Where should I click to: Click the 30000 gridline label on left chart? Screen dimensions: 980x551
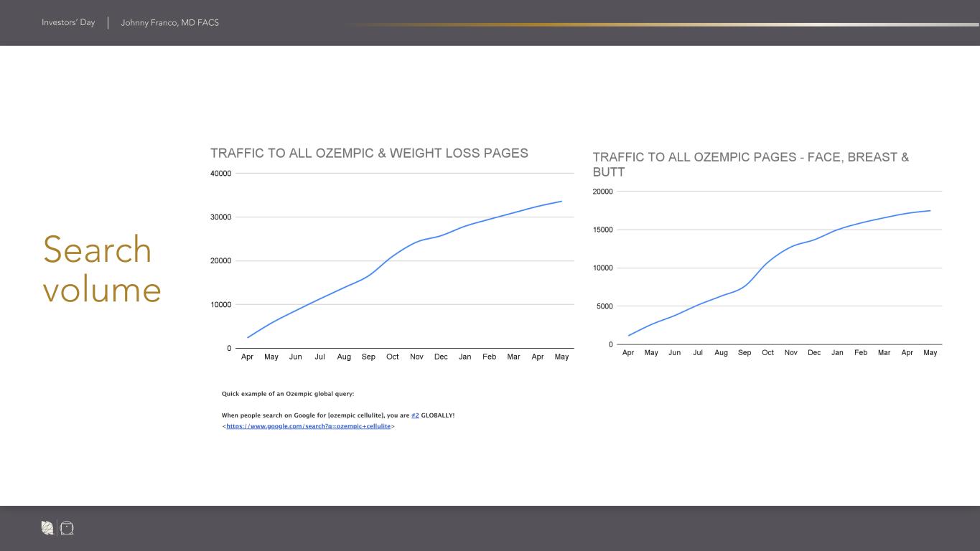point(220,217)
